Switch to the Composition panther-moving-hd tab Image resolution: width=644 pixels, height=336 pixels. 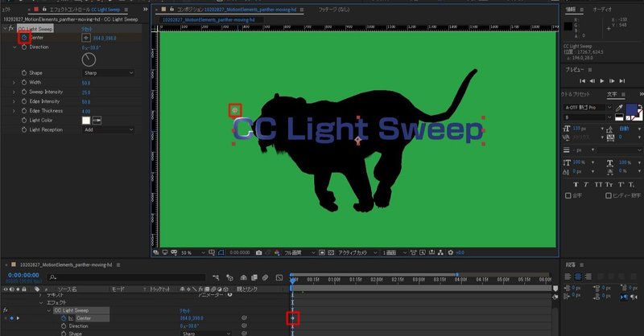click(237, 10)
